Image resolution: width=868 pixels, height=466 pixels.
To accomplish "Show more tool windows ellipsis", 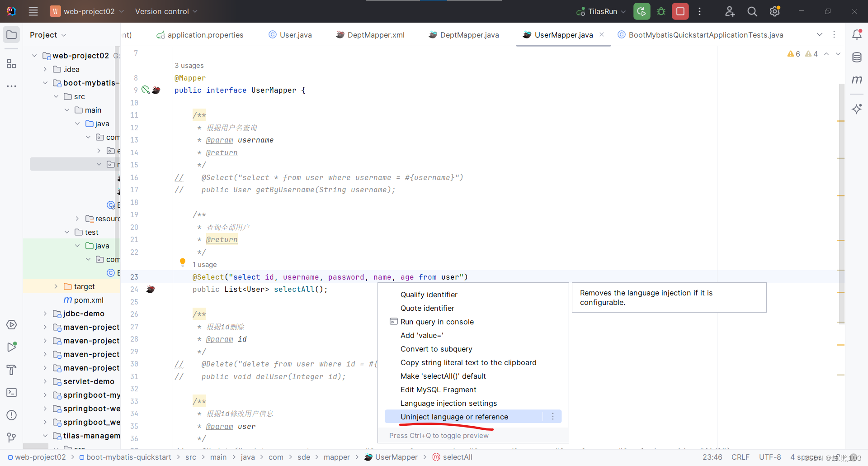I will [x=12, y=86].
